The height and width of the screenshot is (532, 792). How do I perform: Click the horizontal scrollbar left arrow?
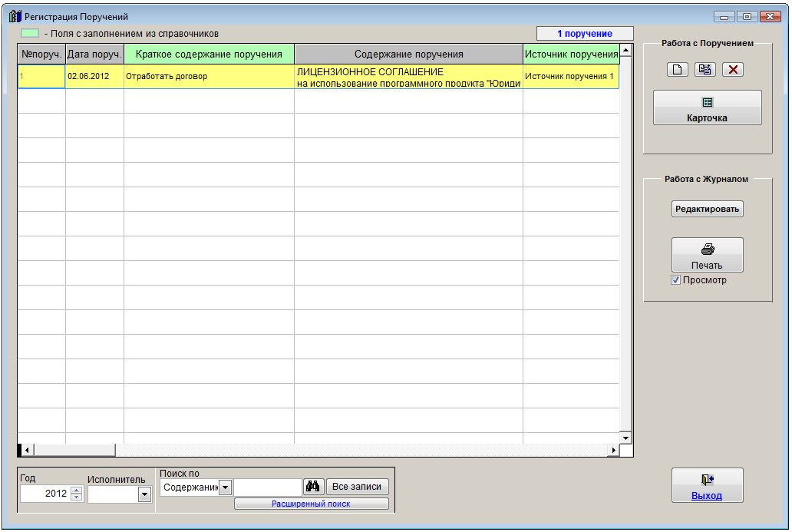(27, 450)
